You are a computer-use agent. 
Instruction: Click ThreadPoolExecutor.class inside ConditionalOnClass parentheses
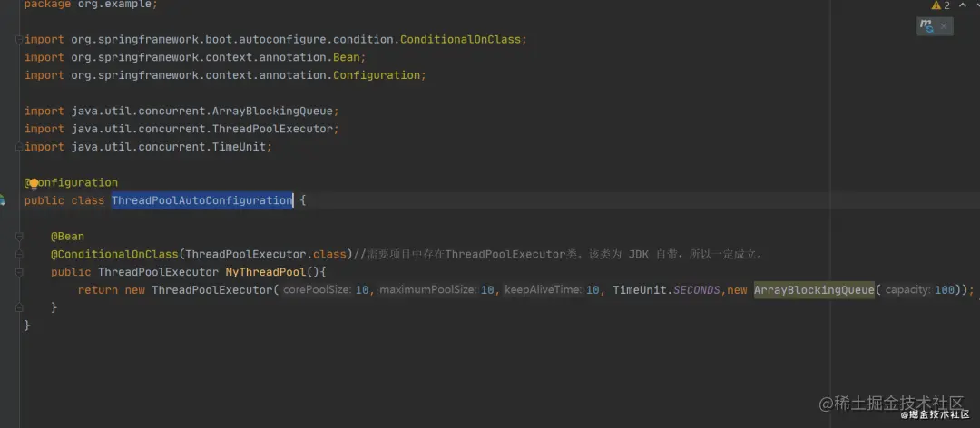pos(266,254)
